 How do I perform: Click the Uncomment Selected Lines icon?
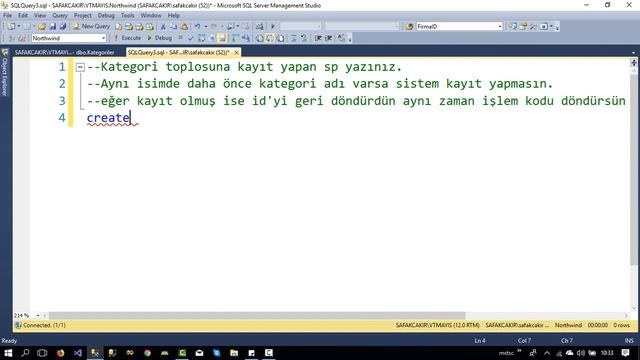point(304,38)
